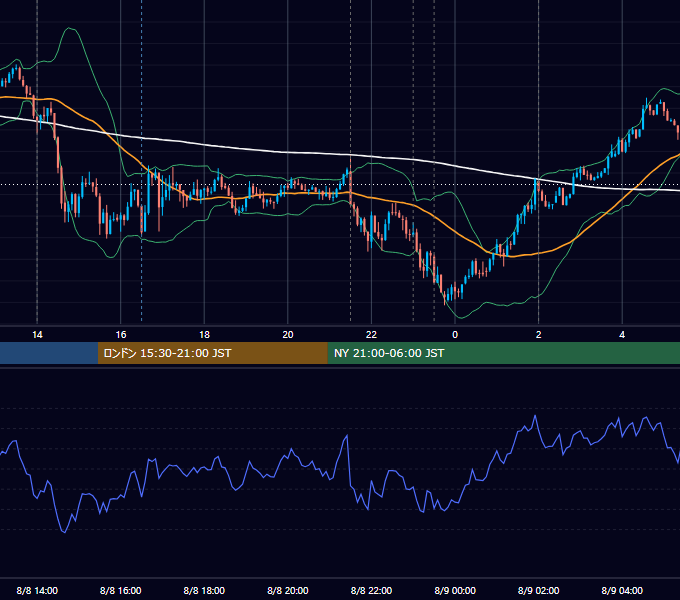Select the 14 hour label on price chart axis
This screenshot has width=680, height=600.
(37, 335)
